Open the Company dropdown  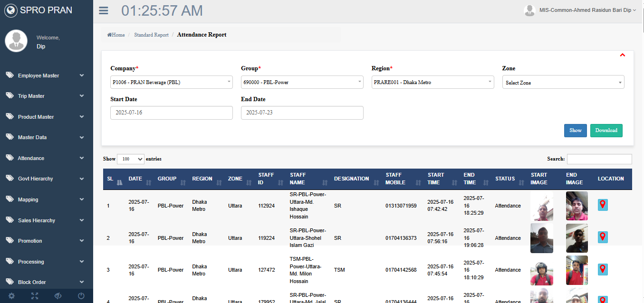tap(172, 82)
